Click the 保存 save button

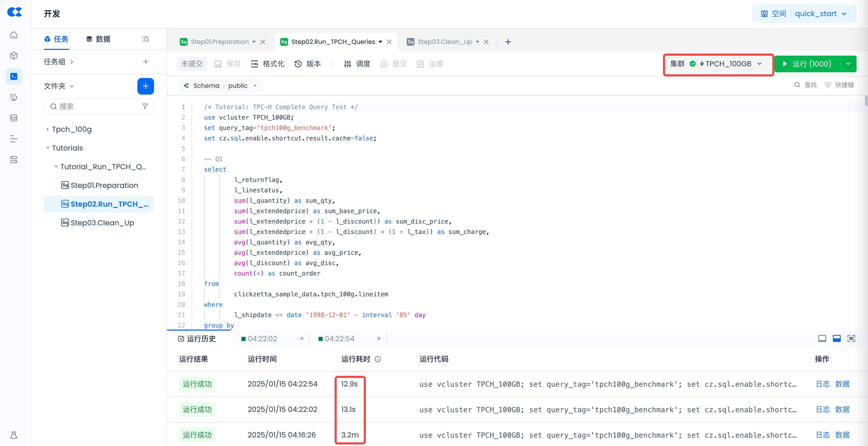point(228,64)
